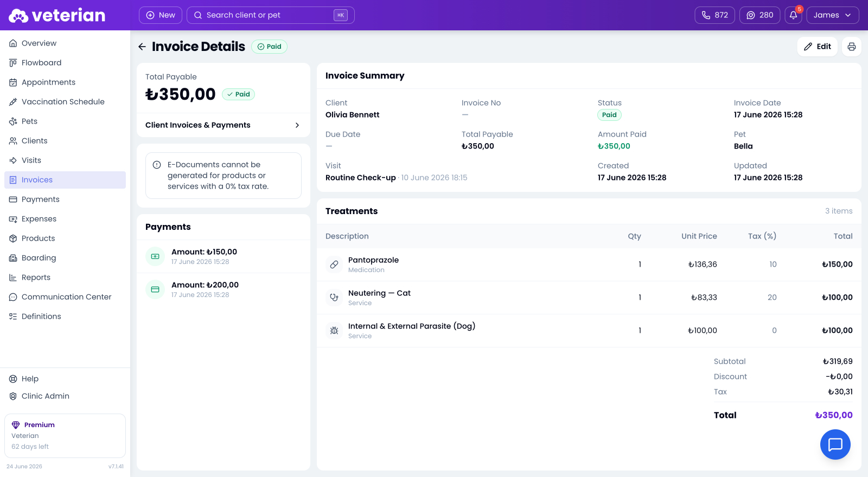Click the purple Total ₺350,00 value
The image size is (868, 477).
834,415
